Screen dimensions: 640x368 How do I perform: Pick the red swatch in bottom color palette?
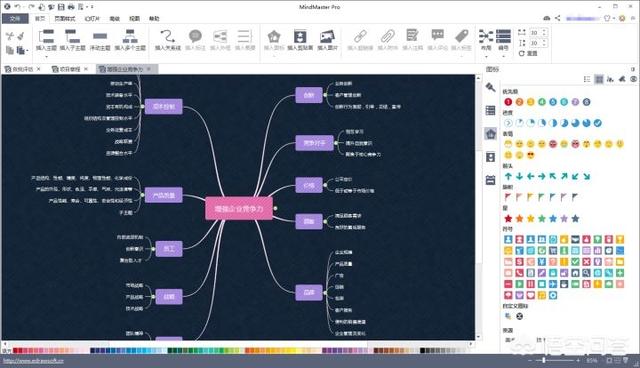click(x=16, y=350)
